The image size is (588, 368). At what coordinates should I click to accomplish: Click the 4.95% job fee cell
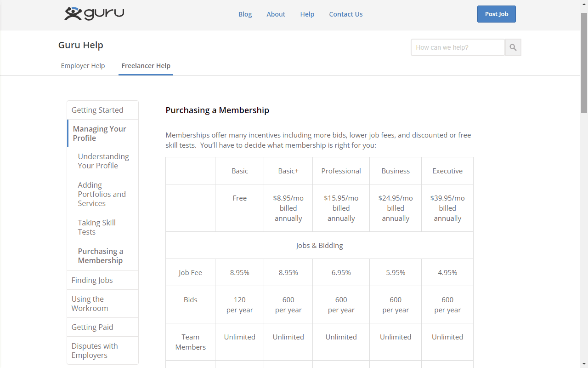click(x=447, y=272)
